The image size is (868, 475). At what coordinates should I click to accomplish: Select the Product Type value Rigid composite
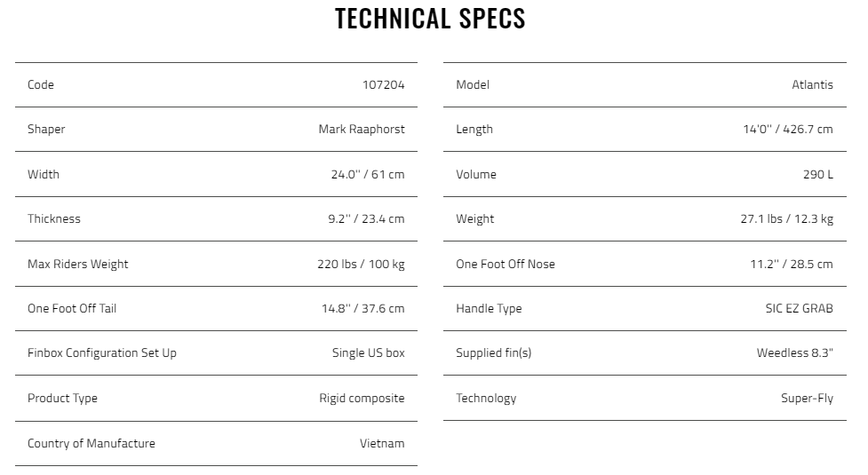362,398
